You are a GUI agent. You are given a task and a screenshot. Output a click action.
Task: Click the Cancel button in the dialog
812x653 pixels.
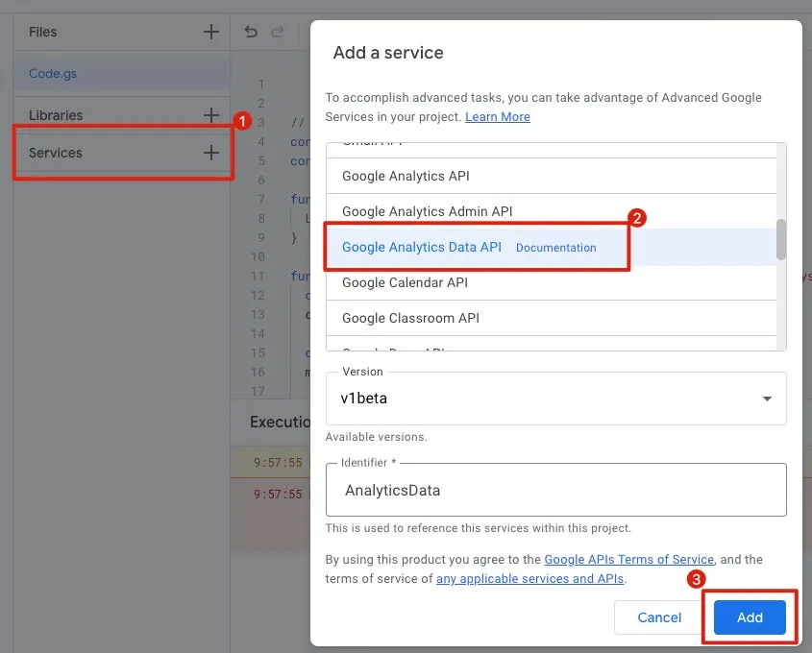(659, 617)
